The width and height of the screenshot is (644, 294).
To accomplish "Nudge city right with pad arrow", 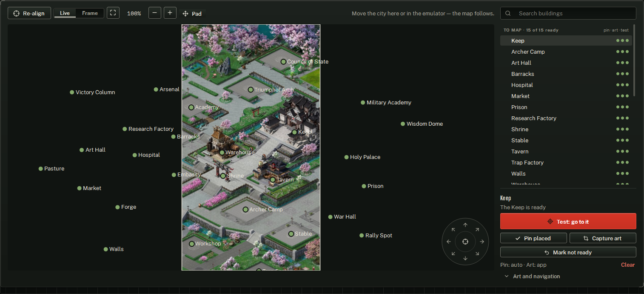I will point(482,242).
